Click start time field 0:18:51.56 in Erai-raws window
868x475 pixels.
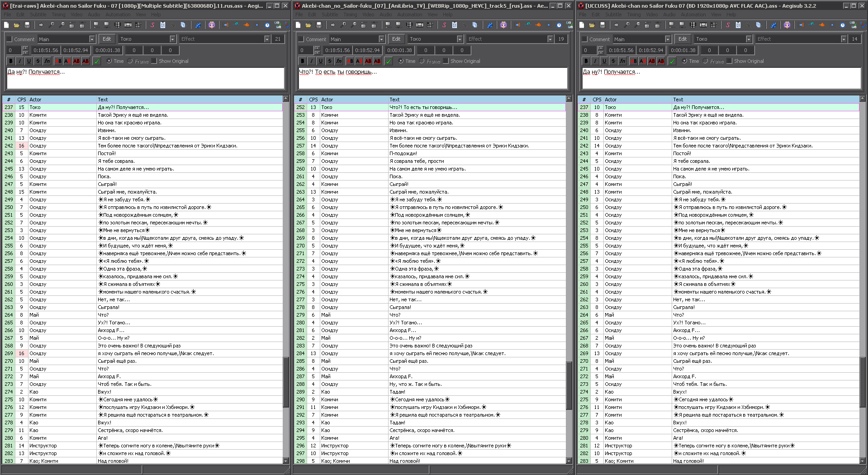coord(46,50)
